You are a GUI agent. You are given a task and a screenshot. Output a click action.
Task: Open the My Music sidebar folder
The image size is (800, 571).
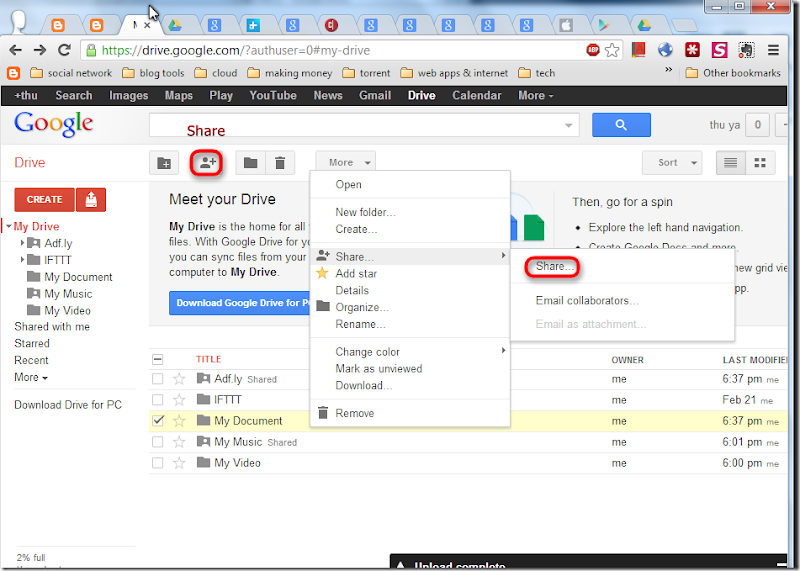pos(68,293)
